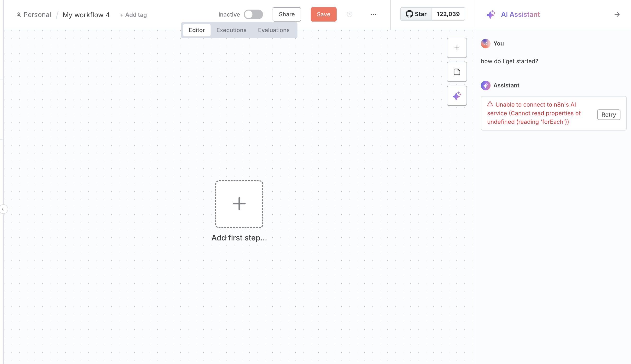Close the AI Assistant panel with the arrow
This screenshot has height=364, width=631.
[x=617, y=15]
